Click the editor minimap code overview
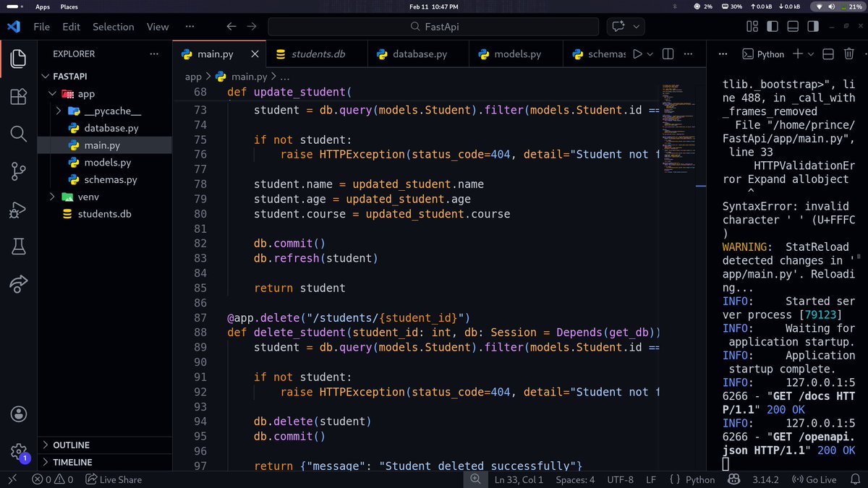Viewport: 868px width, 488px height. click(678, 129)
